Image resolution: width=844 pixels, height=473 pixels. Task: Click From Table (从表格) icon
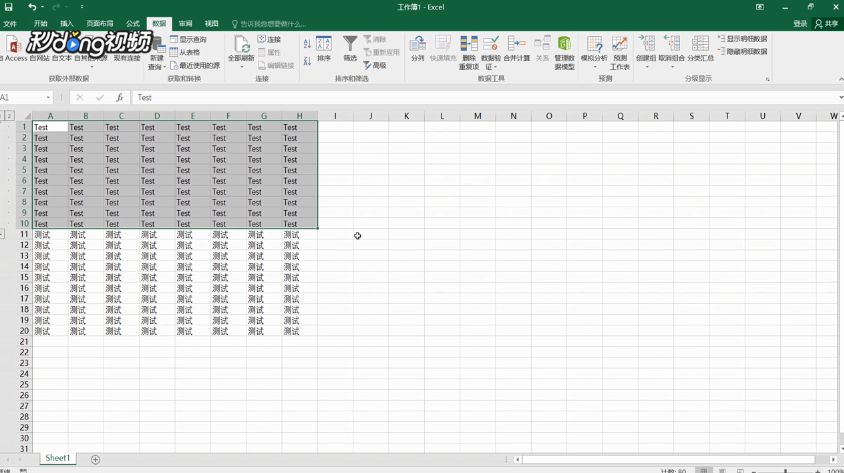click(174, 52)
